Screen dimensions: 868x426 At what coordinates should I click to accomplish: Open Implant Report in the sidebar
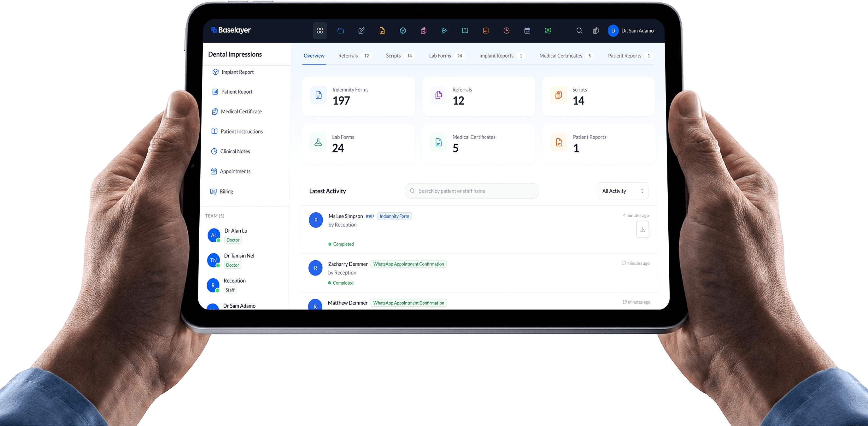[237, 72]
